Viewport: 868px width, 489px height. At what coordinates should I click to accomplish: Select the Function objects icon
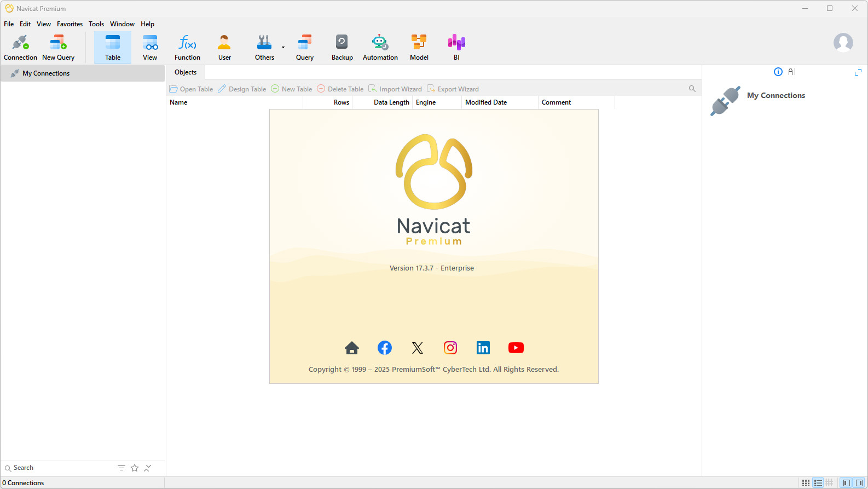coord(187,48)
